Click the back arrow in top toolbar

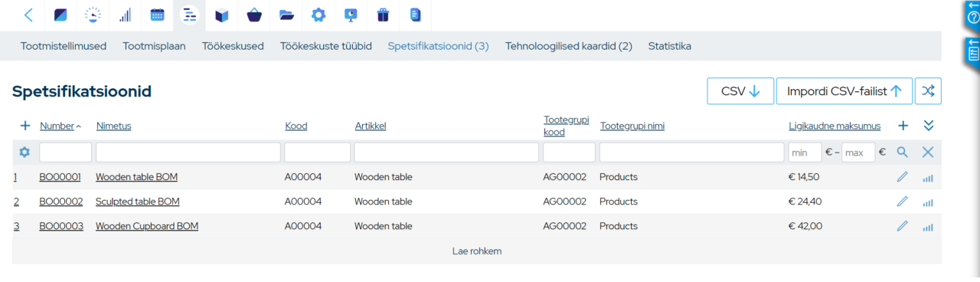(x=29, y=15)
